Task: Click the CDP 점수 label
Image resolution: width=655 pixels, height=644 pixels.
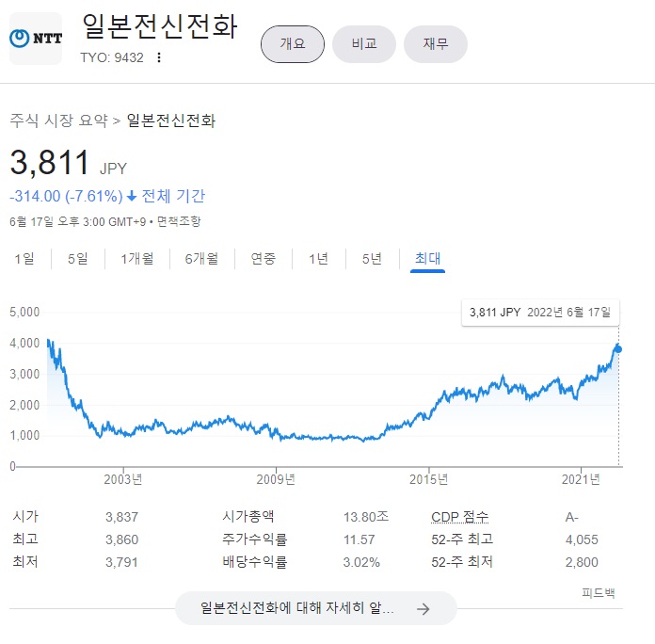Action: click(459, 517)
